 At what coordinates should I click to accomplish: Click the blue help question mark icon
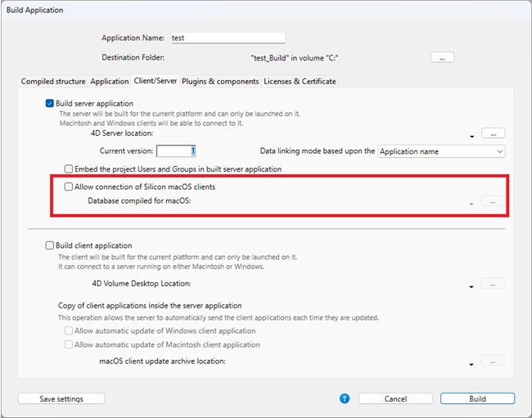coord(345,398)
